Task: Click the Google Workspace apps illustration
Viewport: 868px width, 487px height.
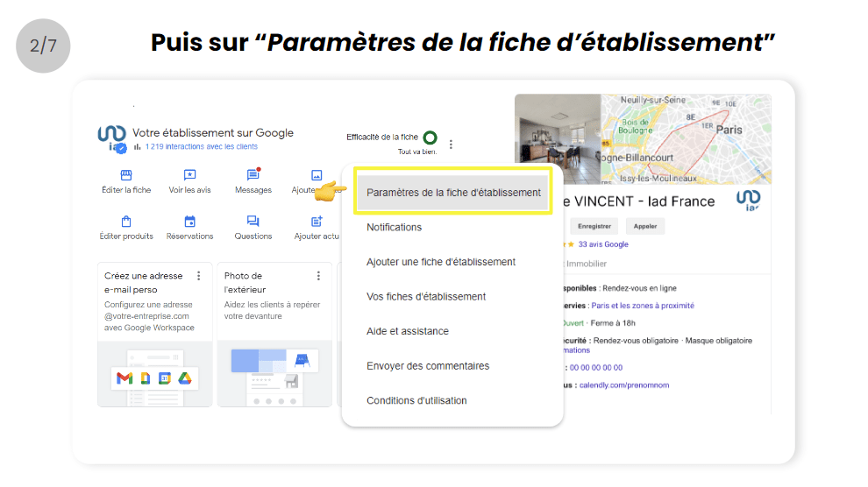Action: pos(155,374)
